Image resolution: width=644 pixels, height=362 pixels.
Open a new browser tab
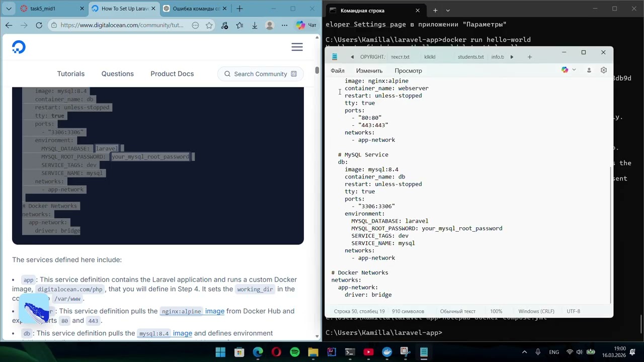(239, 9)
